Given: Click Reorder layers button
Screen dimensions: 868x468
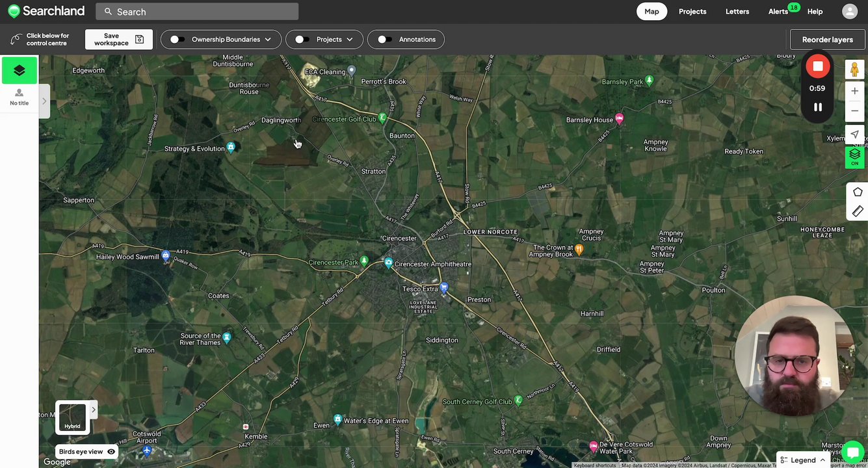Looking at the screenshot, I should (x=827, y=40).
